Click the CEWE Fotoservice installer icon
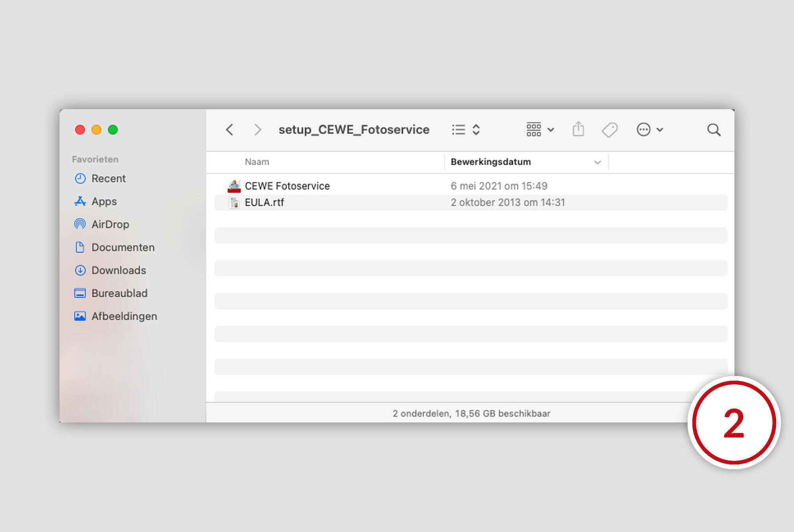This screenshot has width=794, height=532. [234, 186]
